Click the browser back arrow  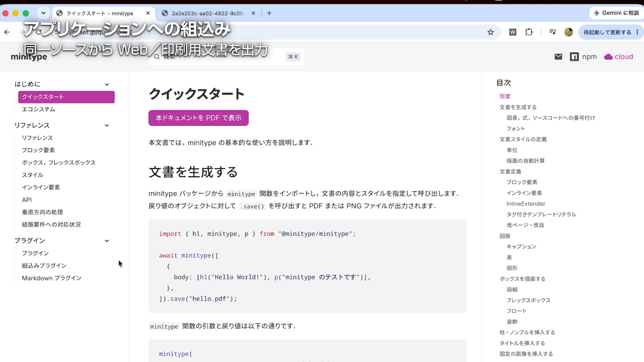coord(7,32)
